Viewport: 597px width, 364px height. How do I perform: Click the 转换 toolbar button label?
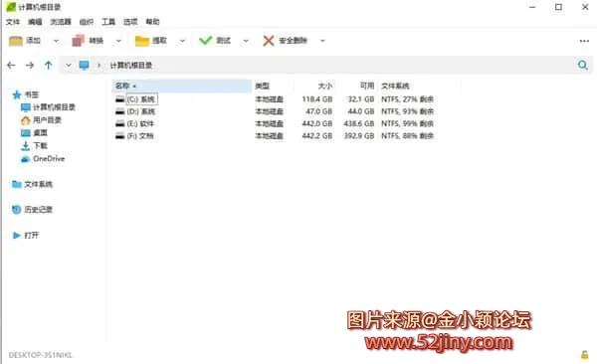point(97,41)
